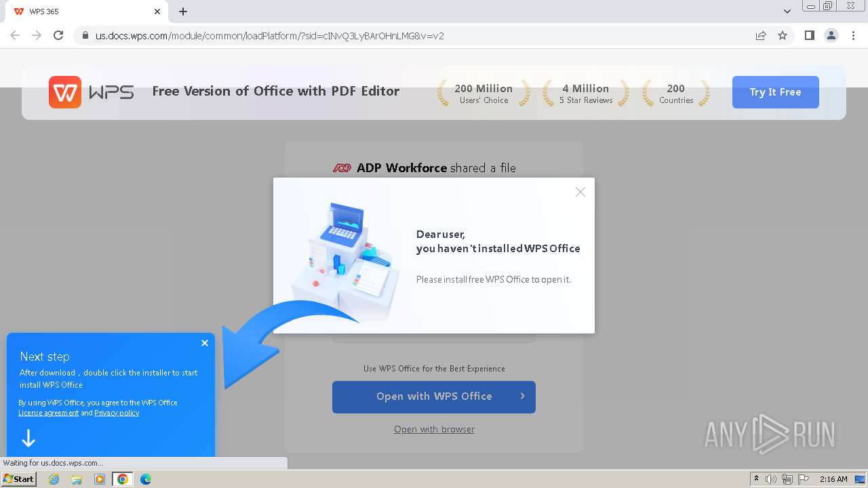Open the browser side panel
This screenshot has width=868, height=488.
click(x=809, y=35)
